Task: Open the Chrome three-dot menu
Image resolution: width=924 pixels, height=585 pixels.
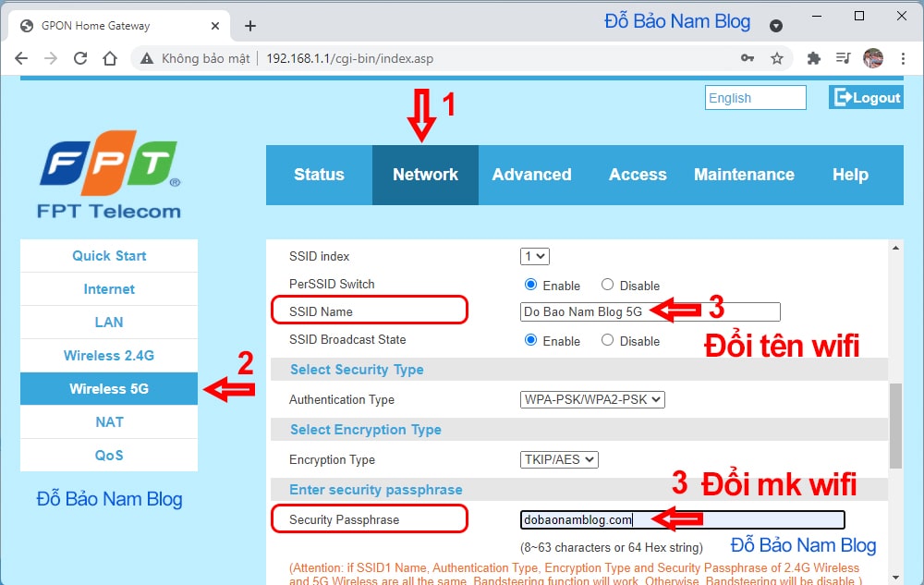Action: 903,58
